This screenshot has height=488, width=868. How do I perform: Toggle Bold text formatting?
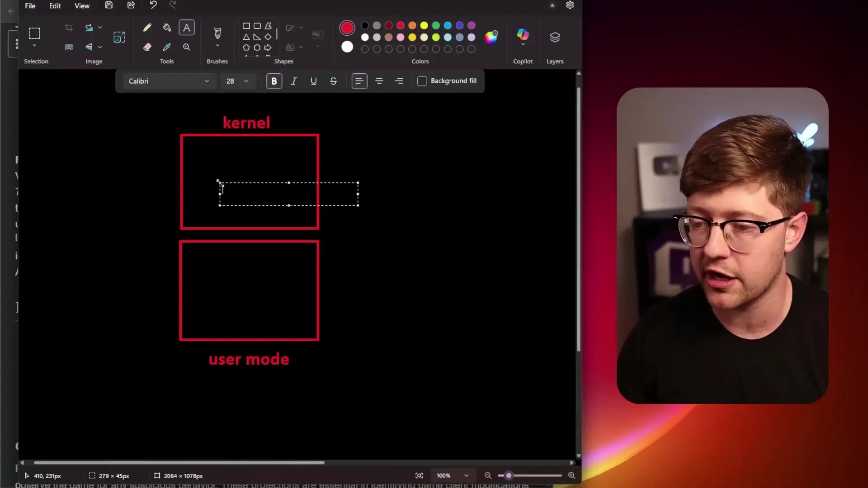(274, 81)
